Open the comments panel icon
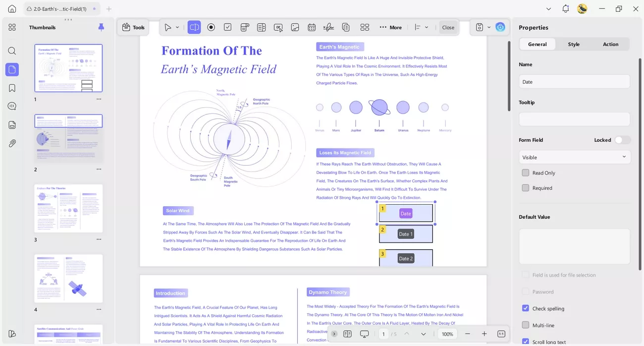 (12, 106)
